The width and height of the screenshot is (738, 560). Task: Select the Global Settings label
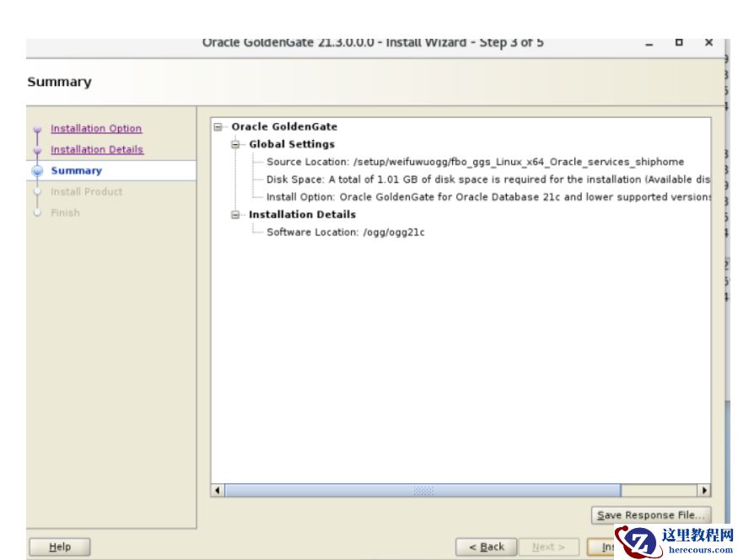coord(292,144)
